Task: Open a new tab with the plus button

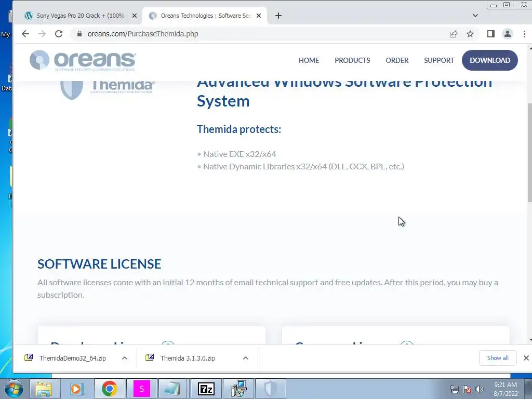Action: click(278, 16)
